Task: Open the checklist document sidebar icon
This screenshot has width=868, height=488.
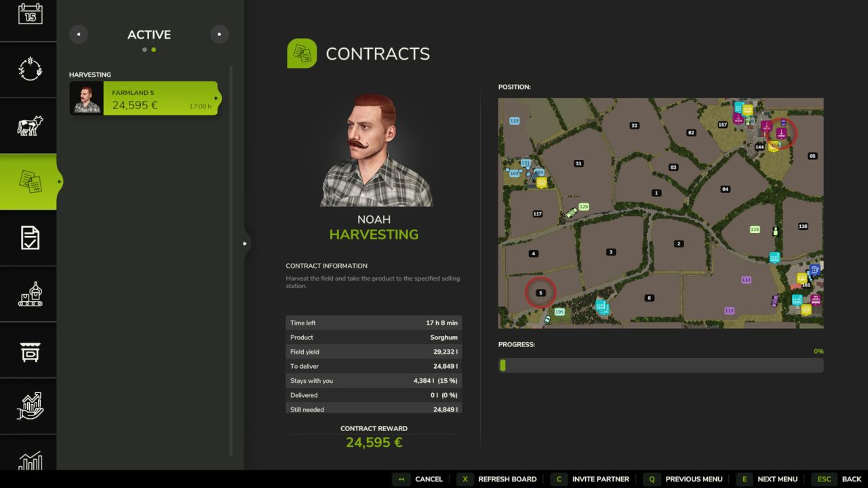Action: 30,238
